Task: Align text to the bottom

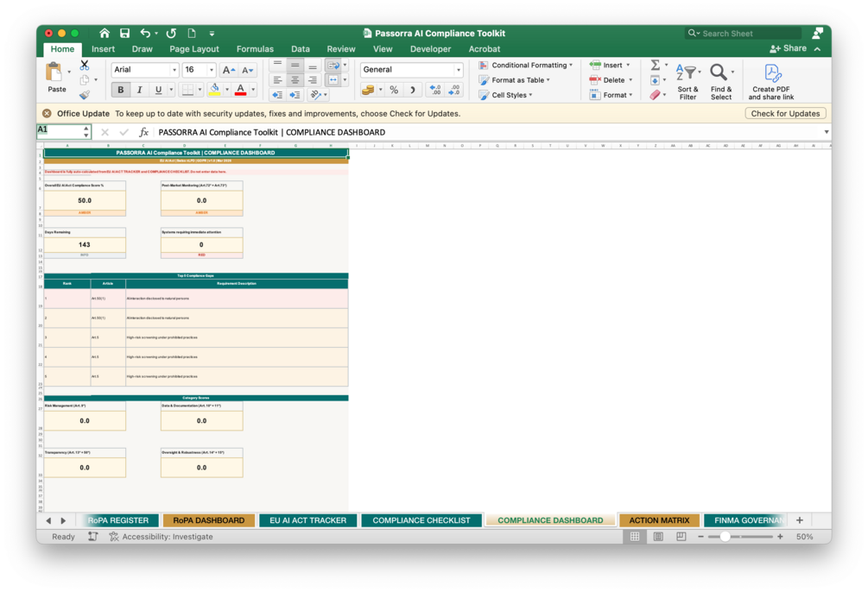Action: (313, 66)
